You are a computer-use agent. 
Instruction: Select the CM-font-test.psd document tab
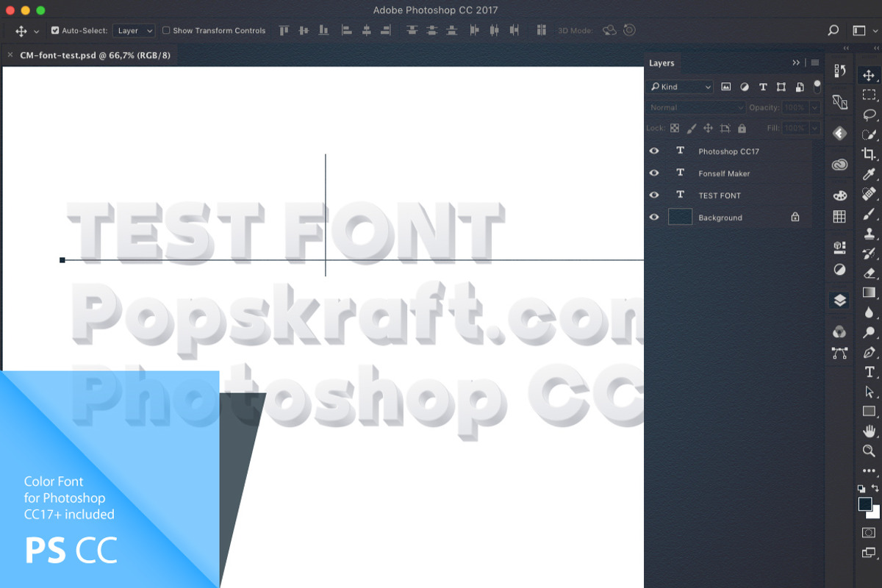tap(96, 54)
